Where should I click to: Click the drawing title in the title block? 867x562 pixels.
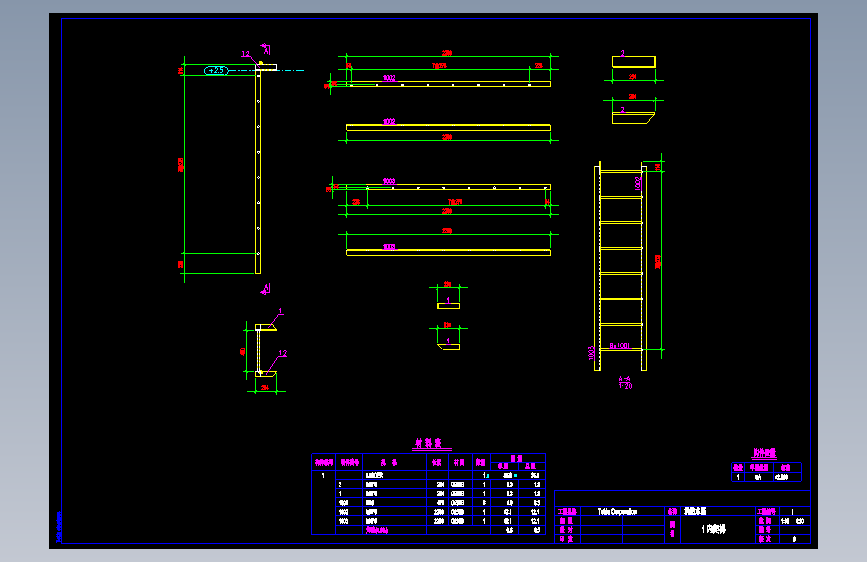pyautogui.click(x=713, y=529)
